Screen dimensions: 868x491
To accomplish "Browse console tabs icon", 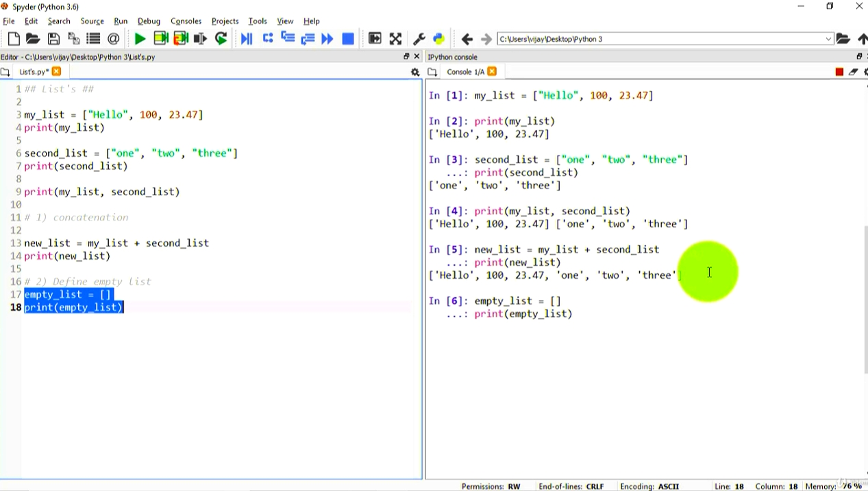I will point(432,72).
